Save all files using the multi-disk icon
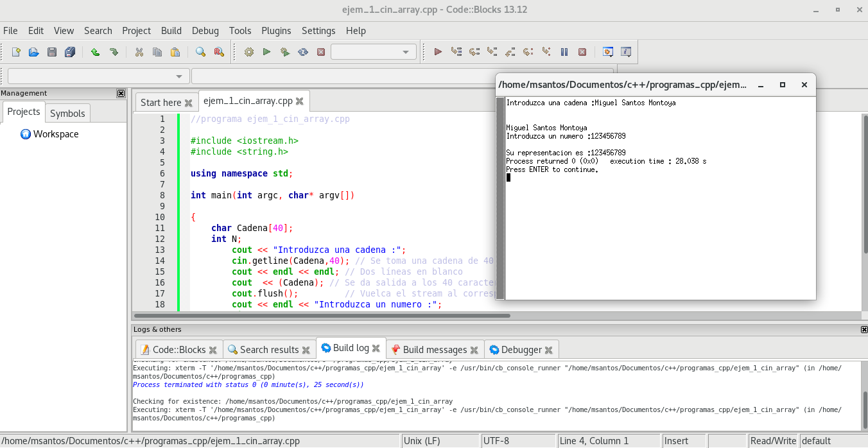The height and width of the screenshot is (448, 868). coord(70,52)
